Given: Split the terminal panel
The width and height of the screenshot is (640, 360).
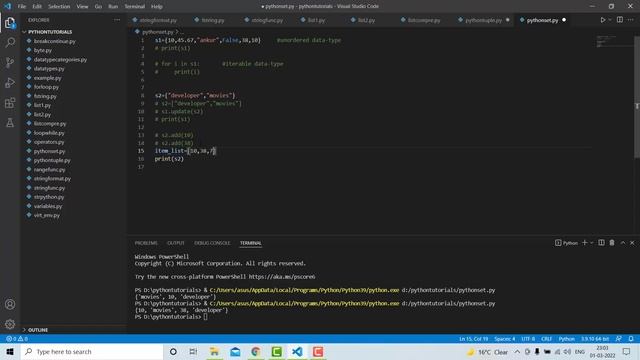Looking at the screenshot, I should 601,242.
